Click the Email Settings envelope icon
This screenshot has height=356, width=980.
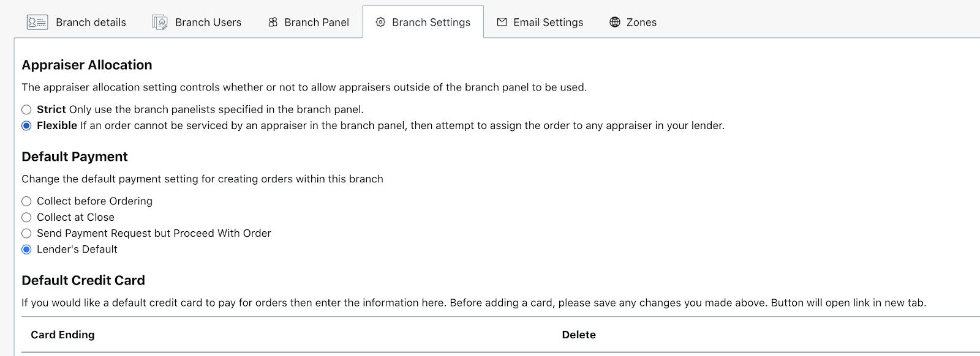(502, 22)
